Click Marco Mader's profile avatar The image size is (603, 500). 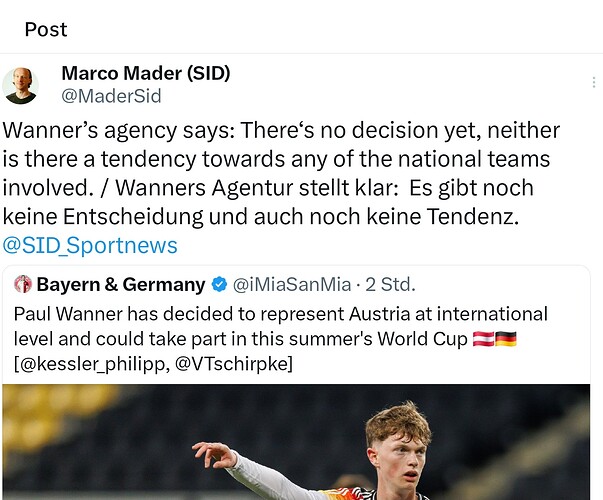pos(20,85)
